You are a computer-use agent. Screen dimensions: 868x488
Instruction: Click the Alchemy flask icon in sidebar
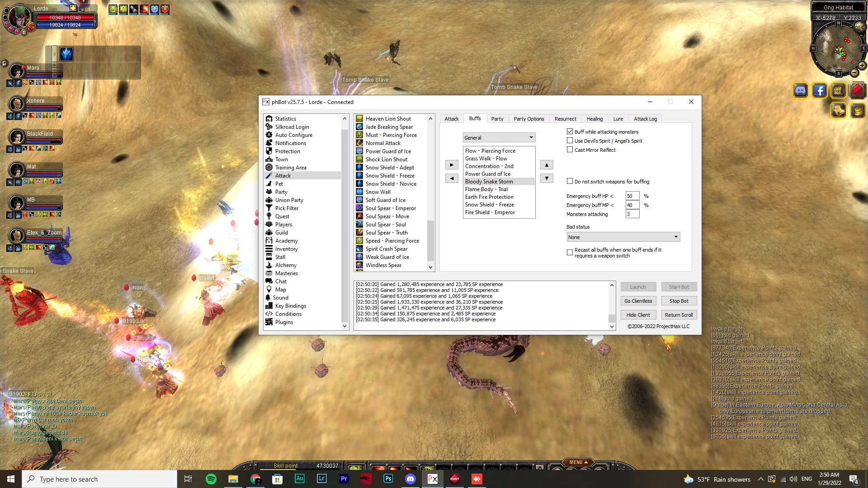point(269,265)
